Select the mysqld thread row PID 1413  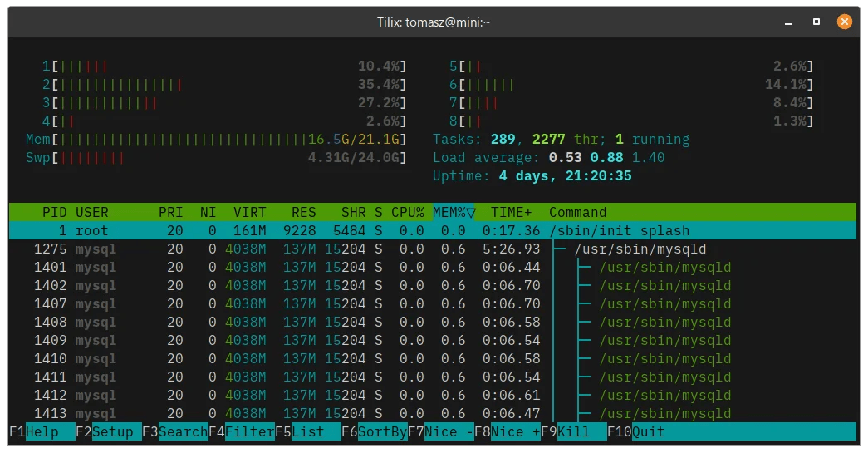click(433, 414)
